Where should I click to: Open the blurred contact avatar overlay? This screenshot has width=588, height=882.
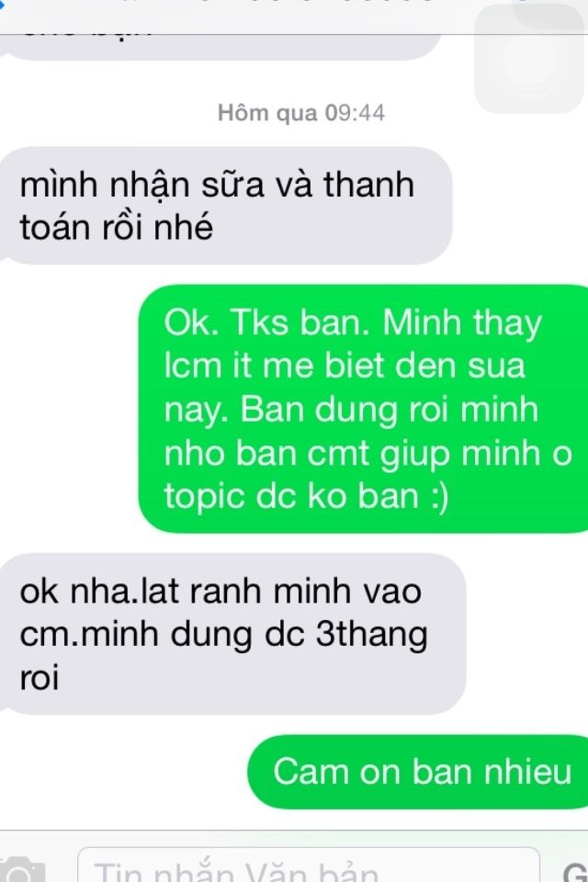click(x=529, y=61)
